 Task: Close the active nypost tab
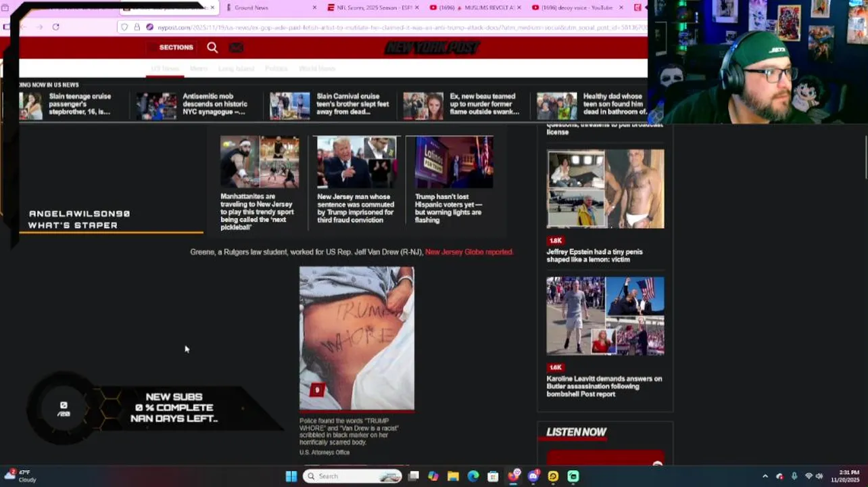tap(212, 7)
